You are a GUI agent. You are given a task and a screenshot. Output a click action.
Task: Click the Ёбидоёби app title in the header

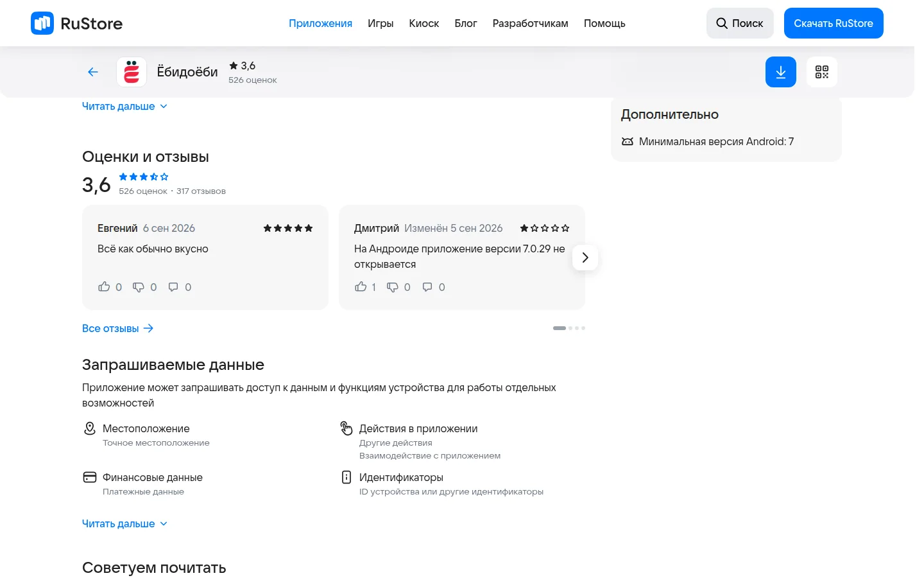(x=187, y=72)
